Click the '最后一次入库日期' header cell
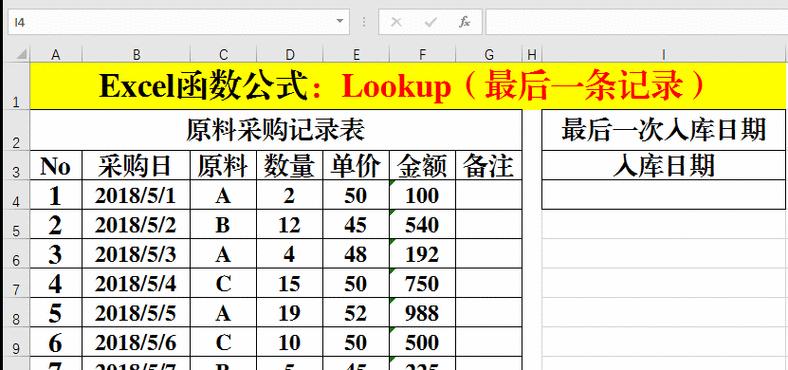 663,130
